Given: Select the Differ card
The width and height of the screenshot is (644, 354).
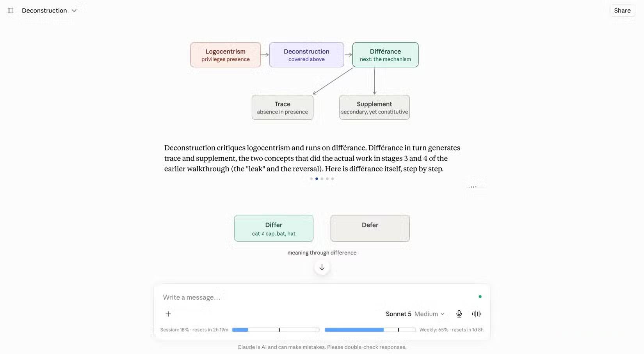Looking at the screenshot, I should click(274, 228).
